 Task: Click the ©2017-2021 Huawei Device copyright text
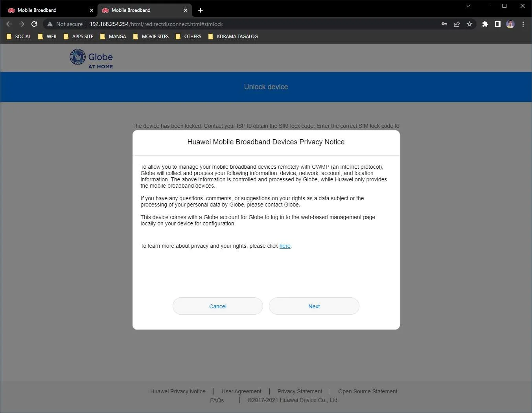tap(293, 400)
